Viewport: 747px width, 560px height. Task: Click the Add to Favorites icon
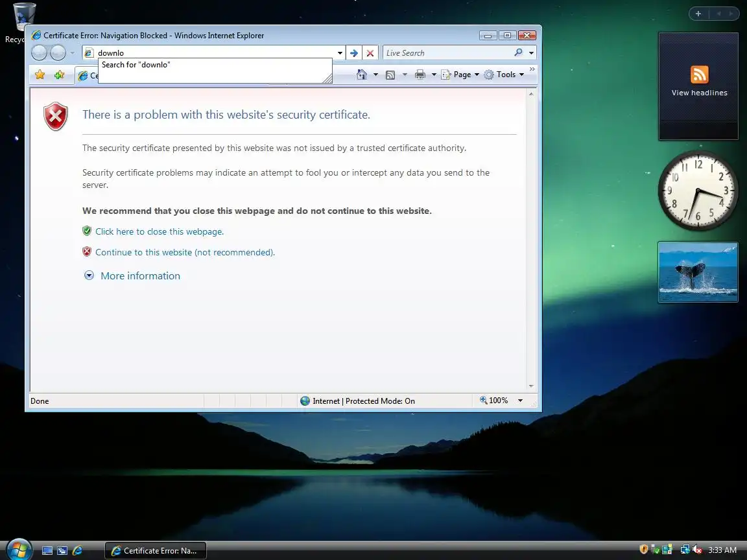tap(59, 75)
